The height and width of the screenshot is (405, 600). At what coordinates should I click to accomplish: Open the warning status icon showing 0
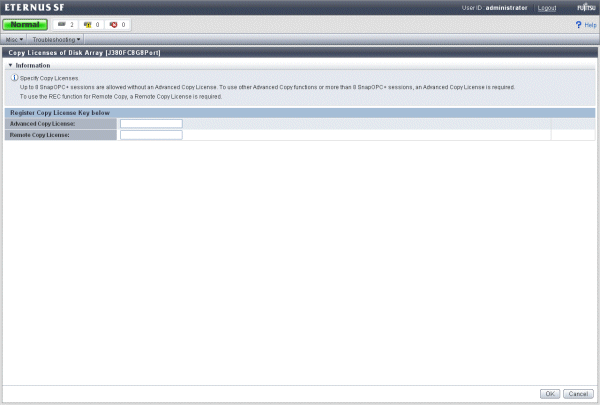91,24
